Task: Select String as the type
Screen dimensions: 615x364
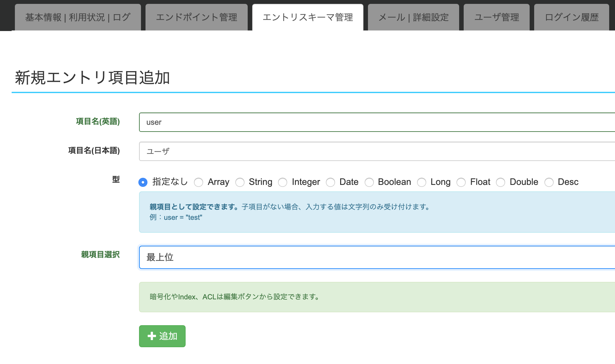Action: pyautogui.click(x=240, y=182)
